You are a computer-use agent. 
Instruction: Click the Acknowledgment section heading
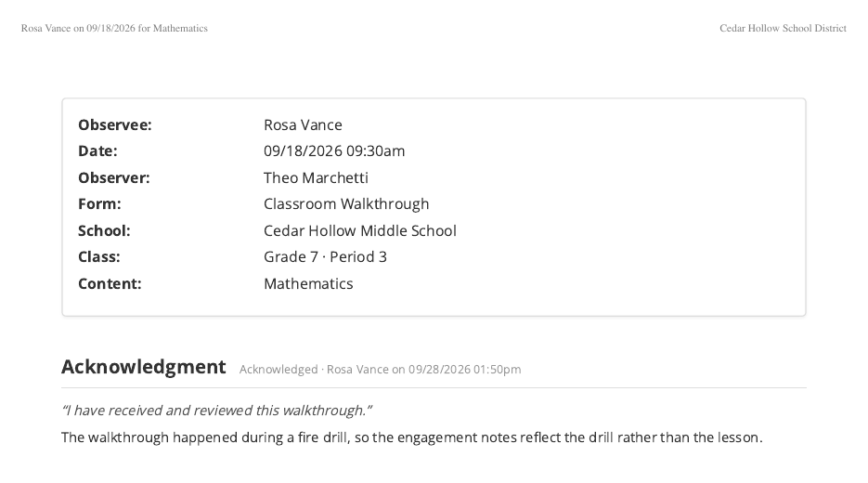(143, 367)
